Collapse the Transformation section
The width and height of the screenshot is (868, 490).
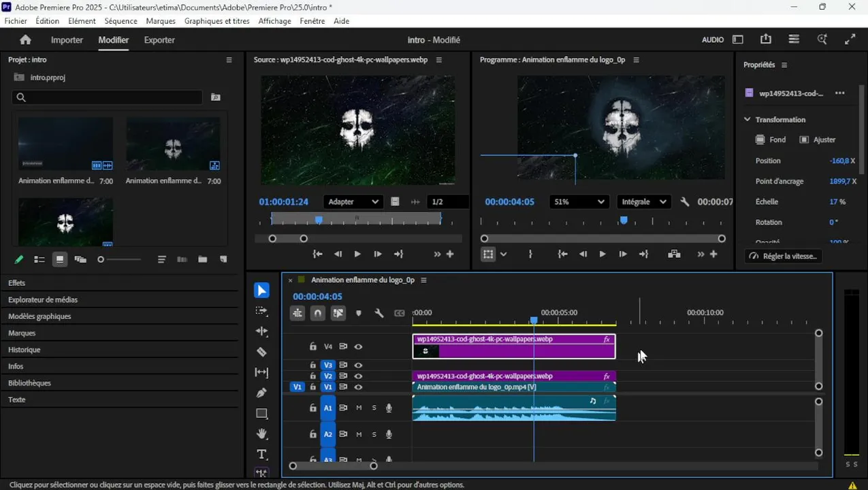tap(747, 119)
